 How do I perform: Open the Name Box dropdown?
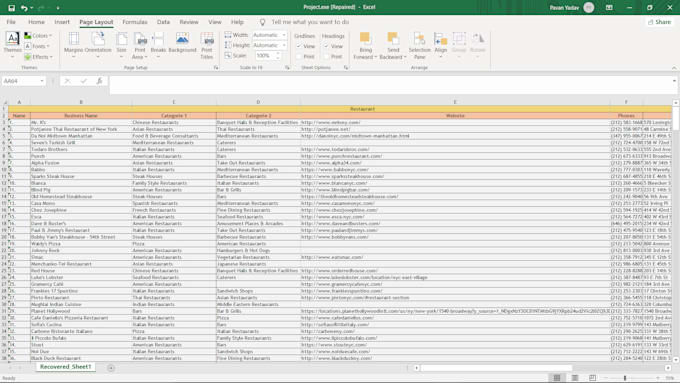coord(42,81)
